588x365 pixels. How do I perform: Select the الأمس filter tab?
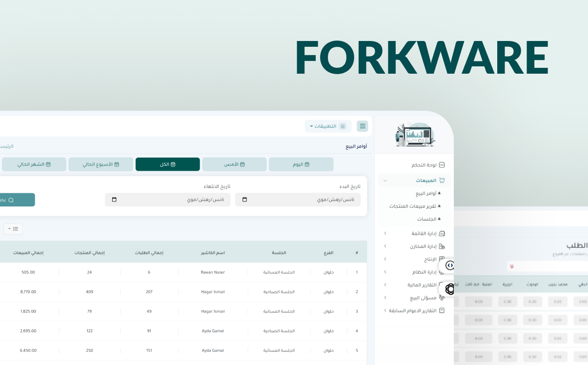[234, 164]
